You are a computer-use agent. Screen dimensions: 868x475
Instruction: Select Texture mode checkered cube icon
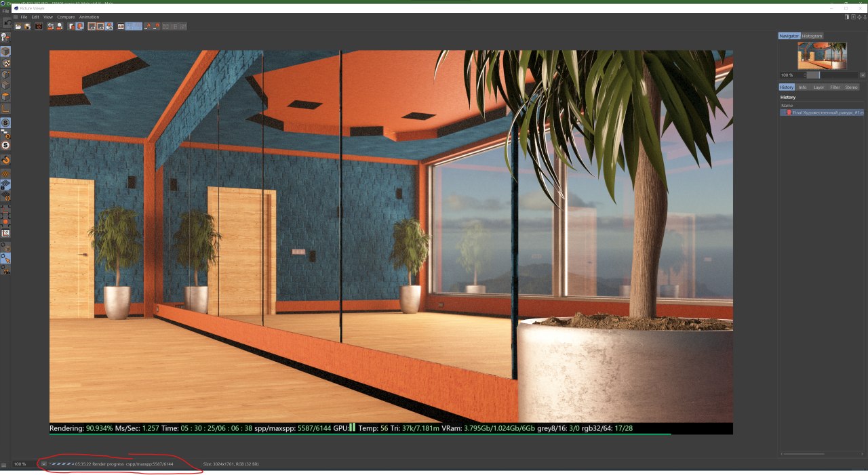tap(5, 63)
